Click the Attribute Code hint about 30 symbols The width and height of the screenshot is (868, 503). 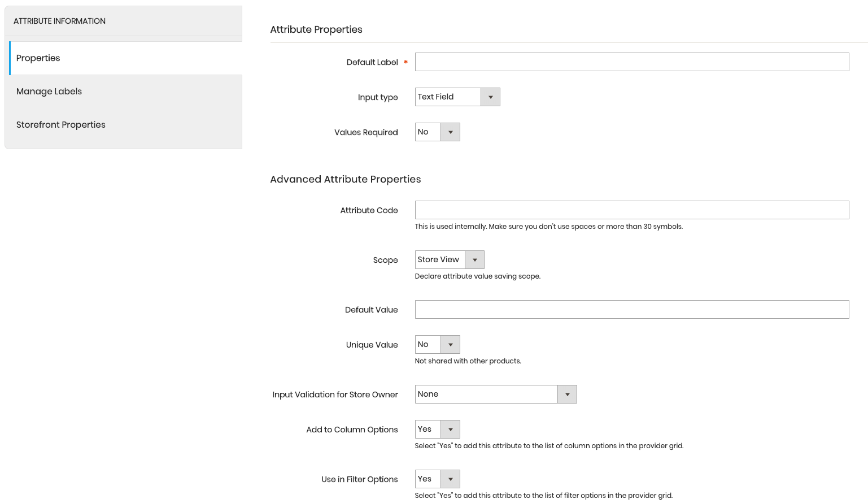(x=549, y=227)
